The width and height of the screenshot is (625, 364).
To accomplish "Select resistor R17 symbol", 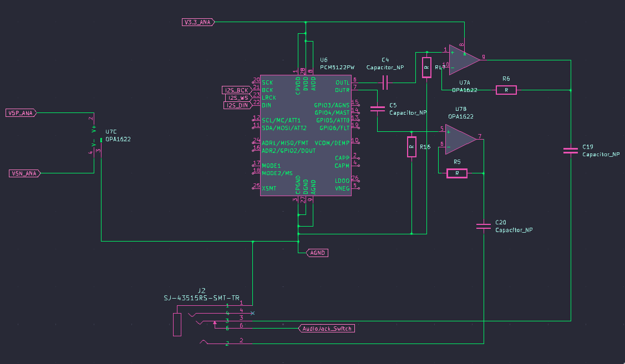I will click(426, 67).
